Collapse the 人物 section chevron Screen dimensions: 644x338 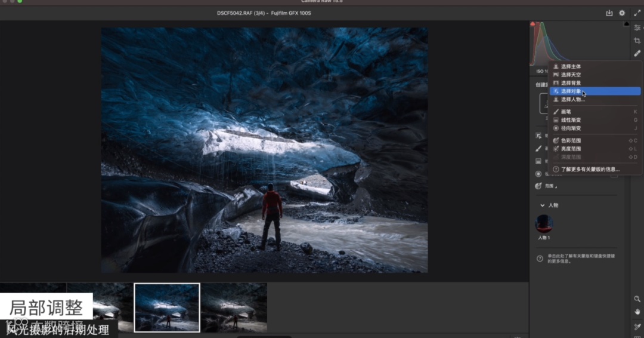[542, 205]
